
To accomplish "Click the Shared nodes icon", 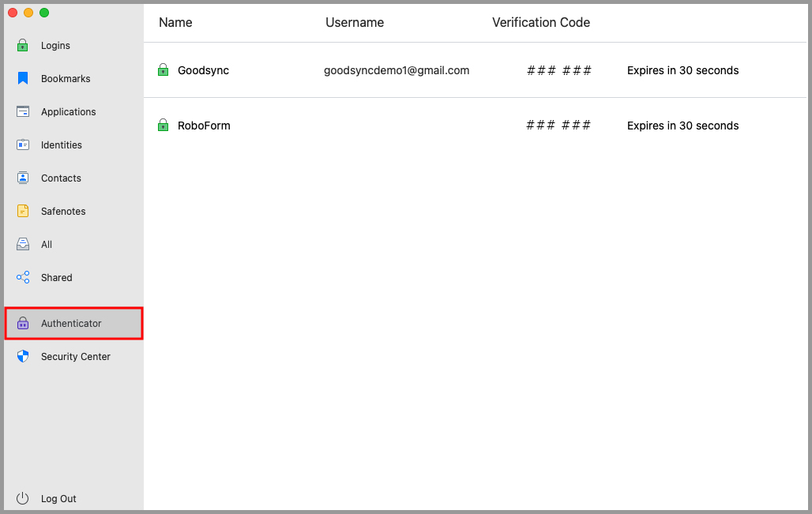I will pyautogui.click(x=23, y=277).
